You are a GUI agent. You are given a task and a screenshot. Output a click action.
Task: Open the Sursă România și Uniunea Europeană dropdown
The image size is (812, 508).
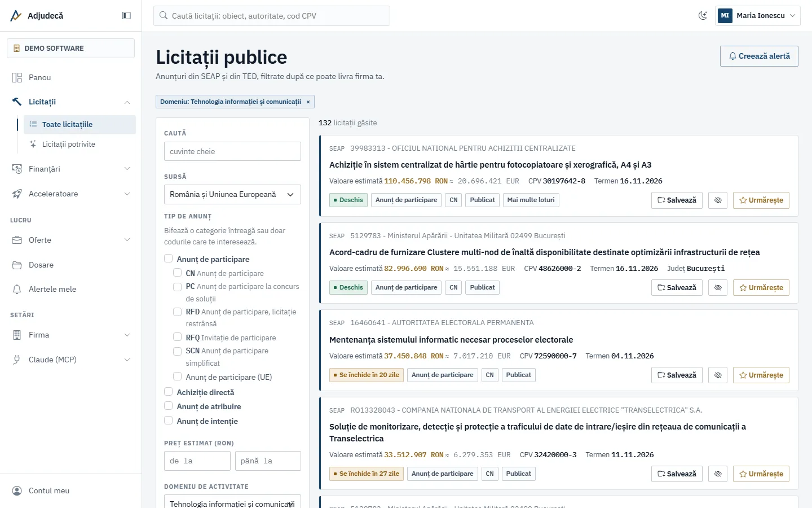point(232,194)
